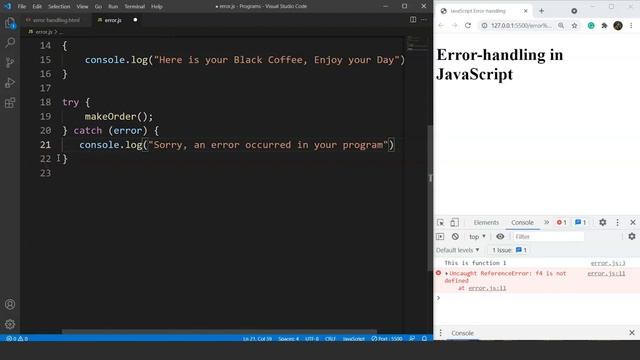Screen dimensions: 640x360
Task: Open the Help menu in VS Code
Action: click(157, 7)
